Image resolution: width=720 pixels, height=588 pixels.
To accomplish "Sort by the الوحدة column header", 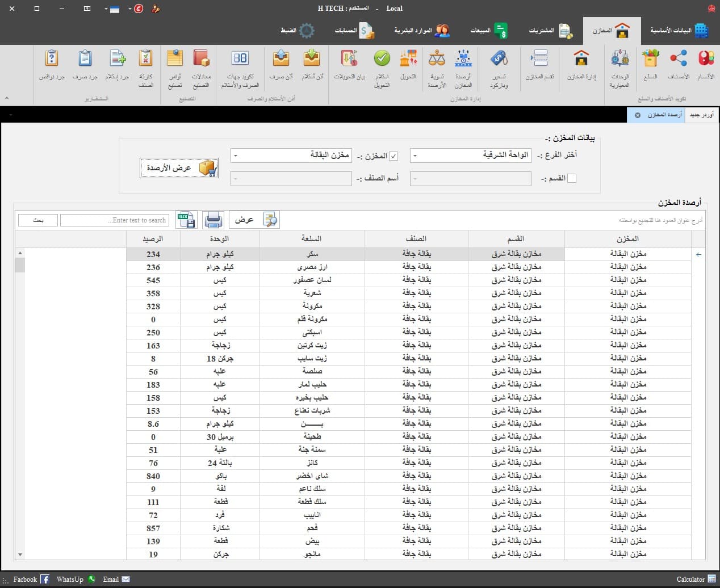I will point(220,239).
